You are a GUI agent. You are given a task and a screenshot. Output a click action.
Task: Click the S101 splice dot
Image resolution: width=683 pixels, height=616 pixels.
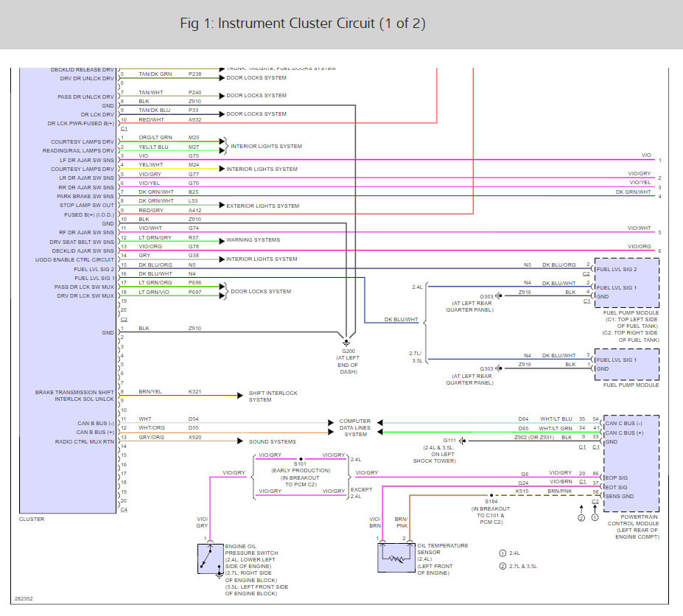(x=301, y=459)
